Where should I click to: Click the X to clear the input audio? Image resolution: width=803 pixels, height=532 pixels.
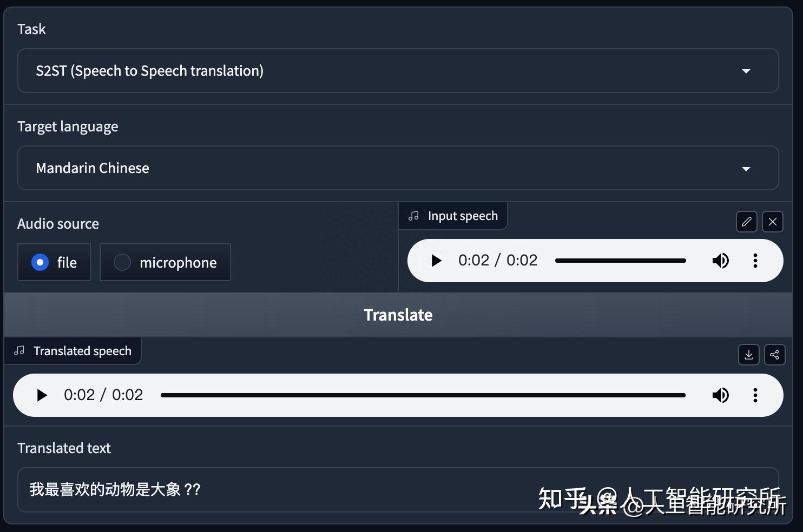pos(772,222)
